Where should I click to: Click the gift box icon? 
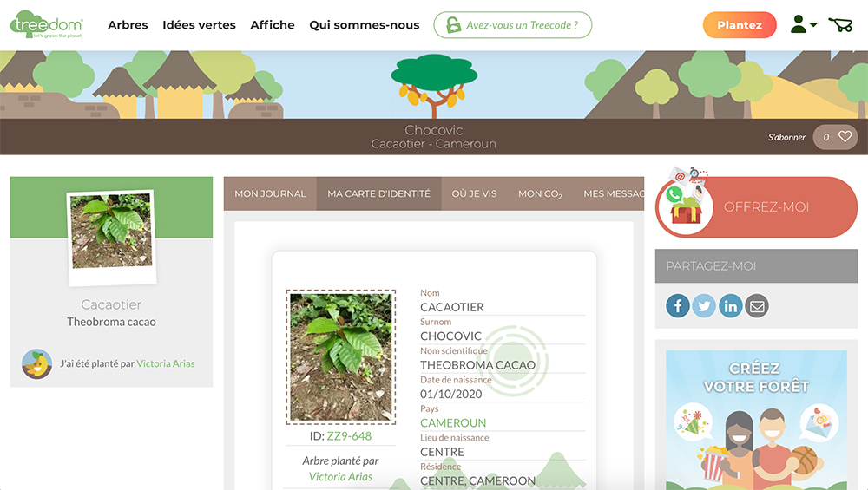[x=684, y=208]
